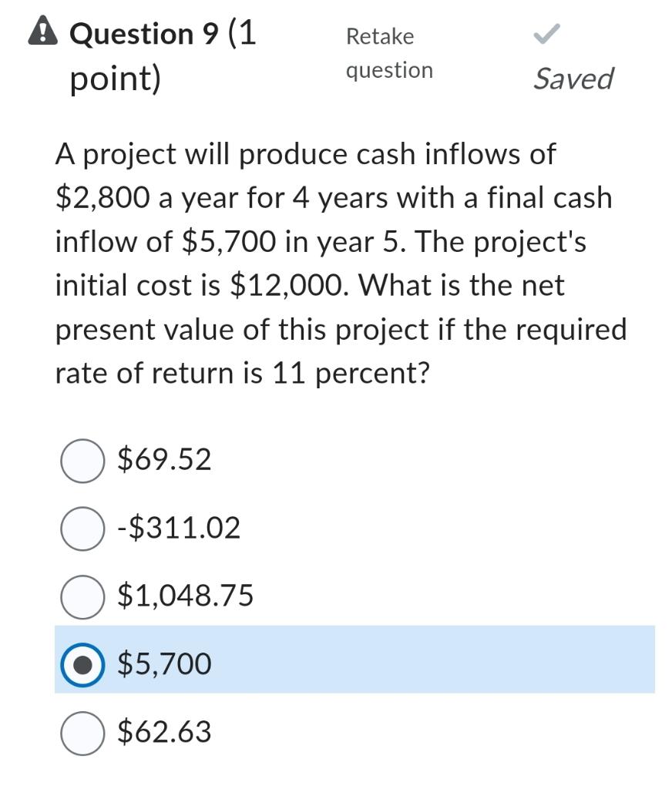Choose the -$311.02 answer option

[82, 529]
